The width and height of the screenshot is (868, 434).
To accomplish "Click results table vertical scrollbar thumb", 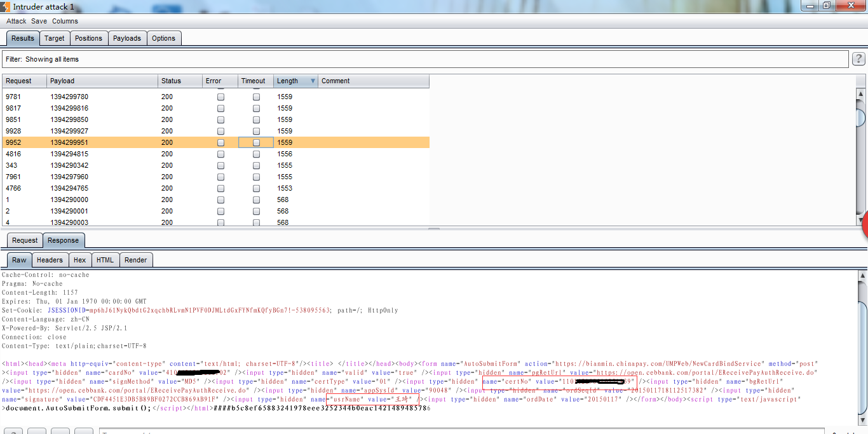I will [x=860, y=118].
